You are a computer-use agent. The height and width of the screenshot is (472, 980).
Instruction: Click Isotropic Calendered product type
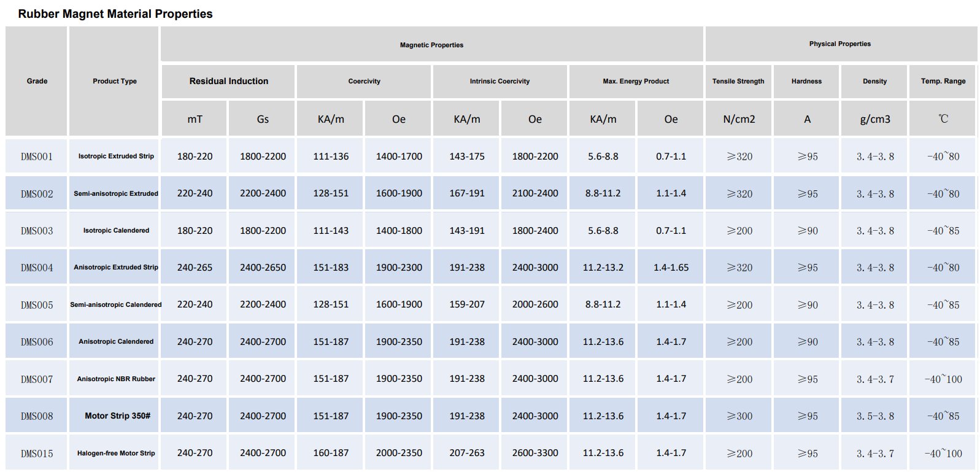pos(116,230)
